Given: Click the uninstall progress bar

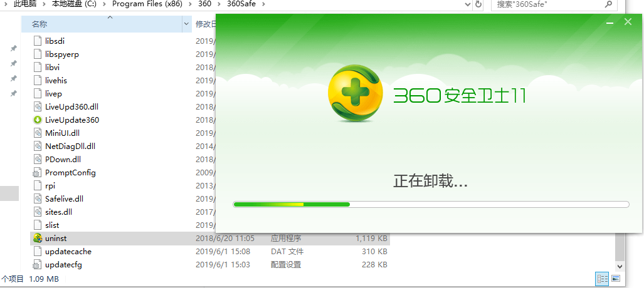Looking at the screenshot, I should [431, 204].
